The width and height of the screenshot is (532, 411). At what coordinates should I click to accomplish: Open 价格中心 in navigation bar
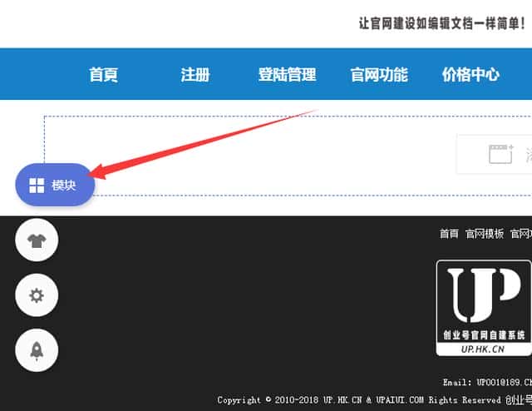pyautogui.click(x=470, y=75)
